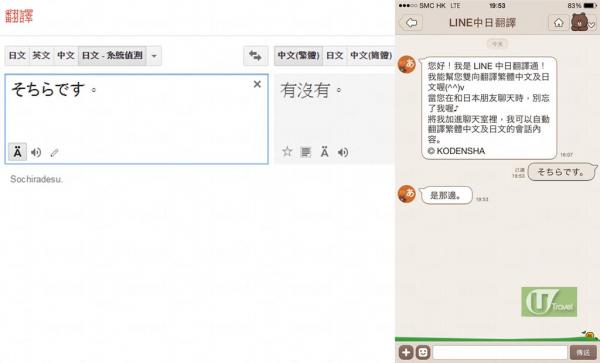Tap the © KODENSHA line in message
This screenshot has height=363, width=600.
coord(456,151)
